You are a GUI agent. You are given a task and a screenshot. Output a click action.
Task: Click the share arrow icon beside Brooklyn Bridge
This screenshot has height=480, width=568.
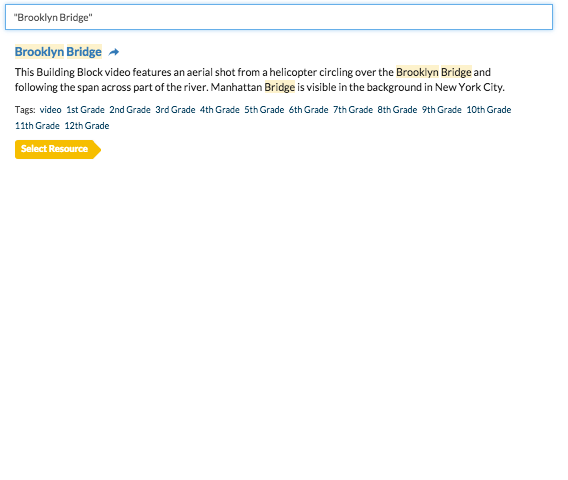pos(114,52)
